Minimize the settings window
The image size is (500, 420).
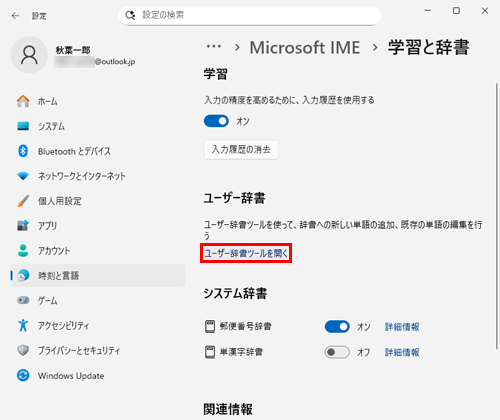tap(428, 11)
